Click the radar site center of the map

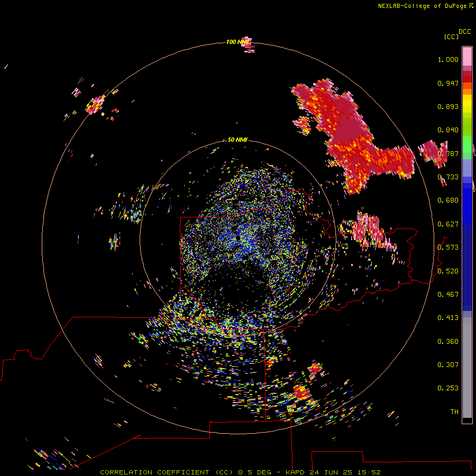tap(238, 239)
